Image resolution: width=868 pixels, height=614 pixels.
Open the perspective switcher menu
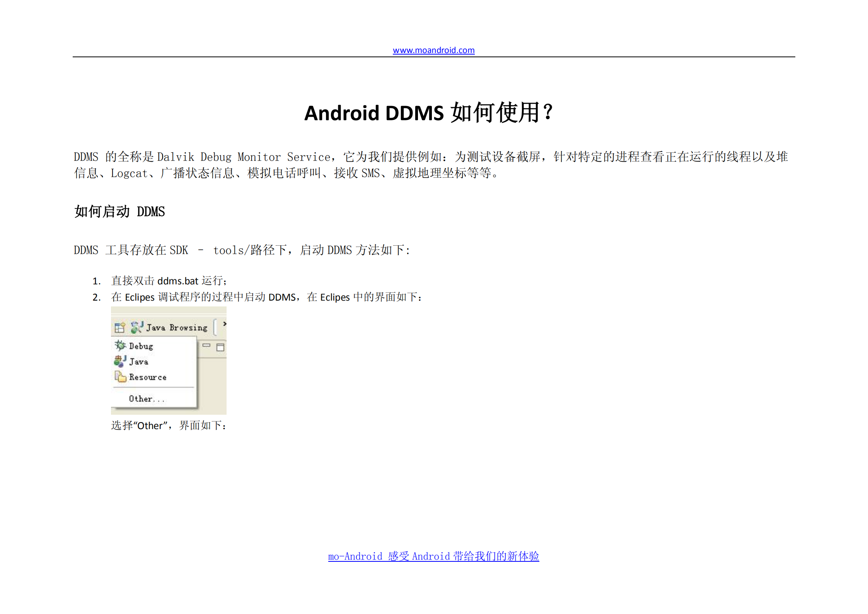click(x=120, y=328)
